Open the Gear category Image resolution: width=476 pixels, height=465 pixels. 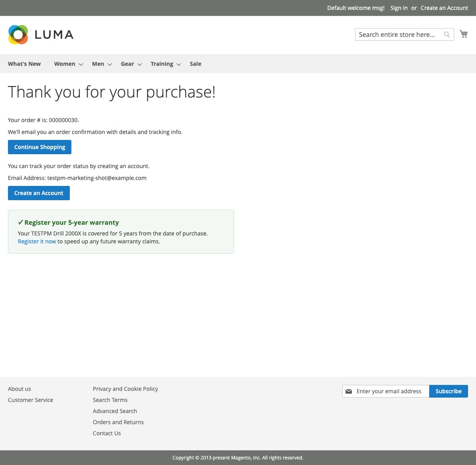[x=127, y=64]
